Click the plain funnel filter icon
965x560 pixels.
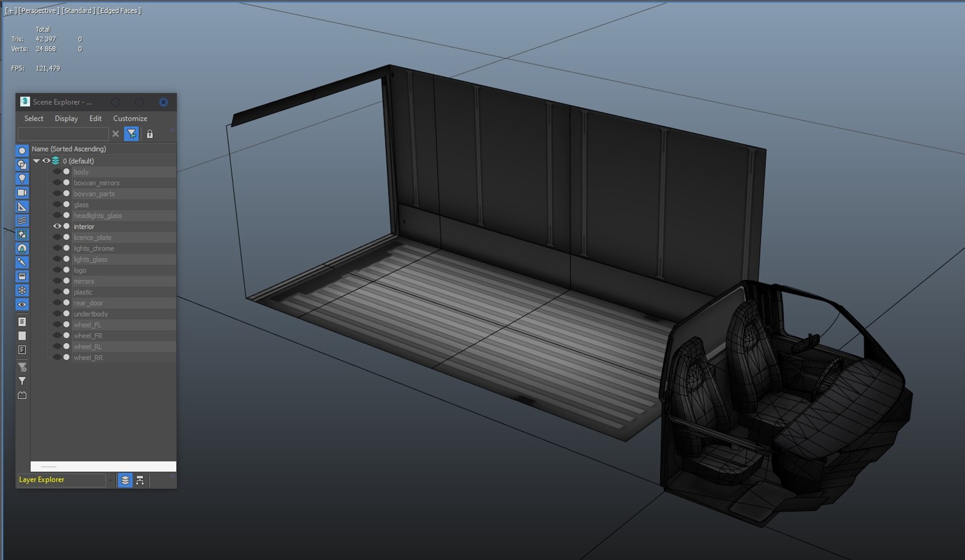pyautogui.click(x=22, y=381)
